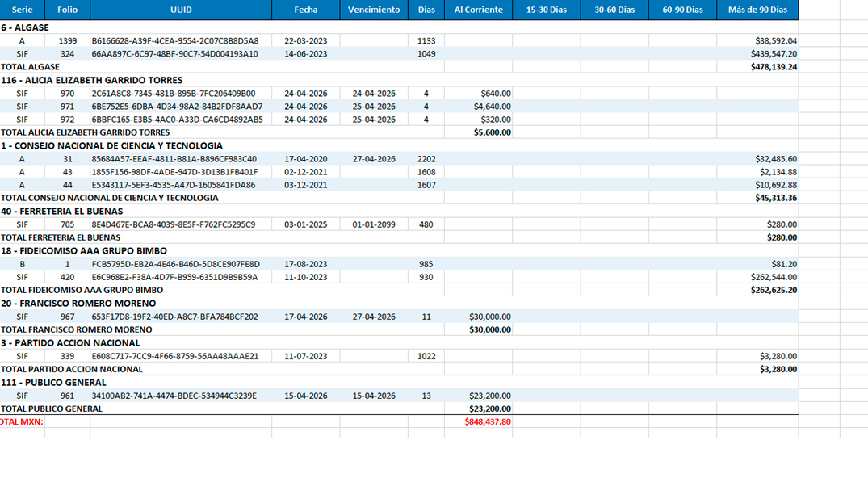The height and width of the screenshot is (478, 868).
Task: Select the 2202 days cell
Action: click(x=426, y=159)
